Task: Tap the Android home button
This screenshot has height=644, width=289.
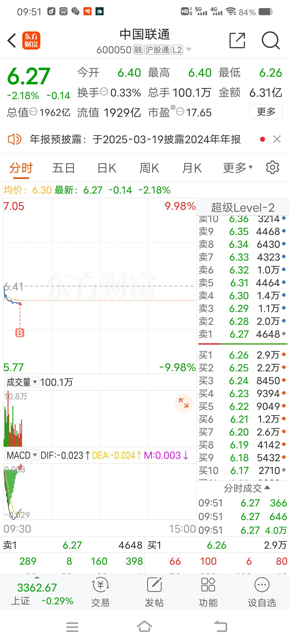Action: pyautogui.click(x=144, y=626)
